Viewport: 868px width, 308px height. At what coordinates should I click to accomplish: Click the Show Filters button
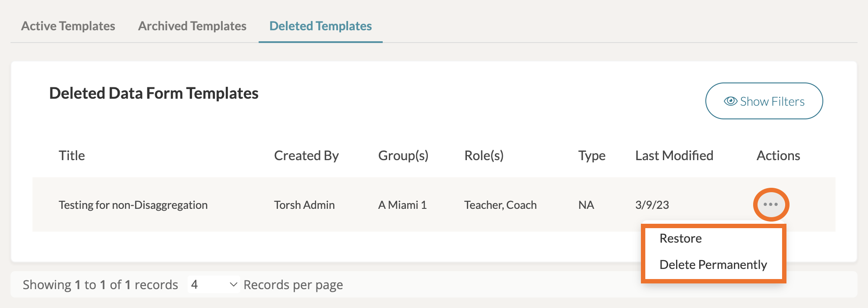764,101
